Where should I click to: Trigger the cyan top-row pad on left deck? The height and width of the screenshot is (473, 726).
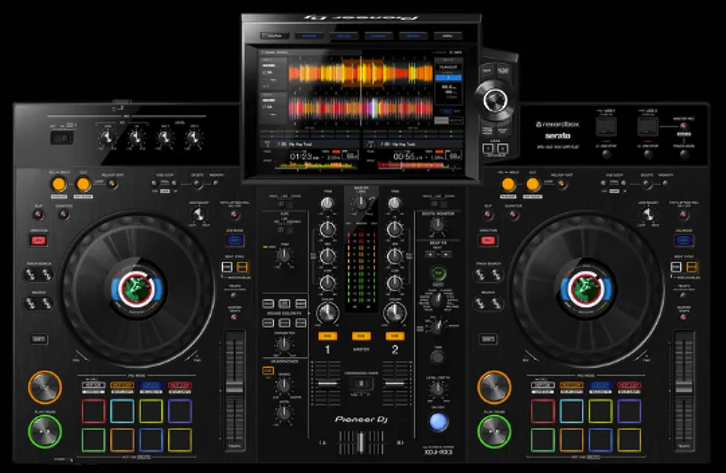(122, 411)
